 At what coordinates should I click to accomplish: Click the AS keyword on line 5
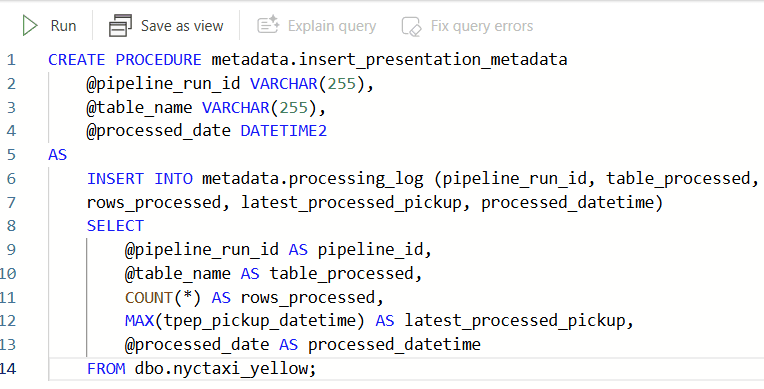(x=57, y=155)
